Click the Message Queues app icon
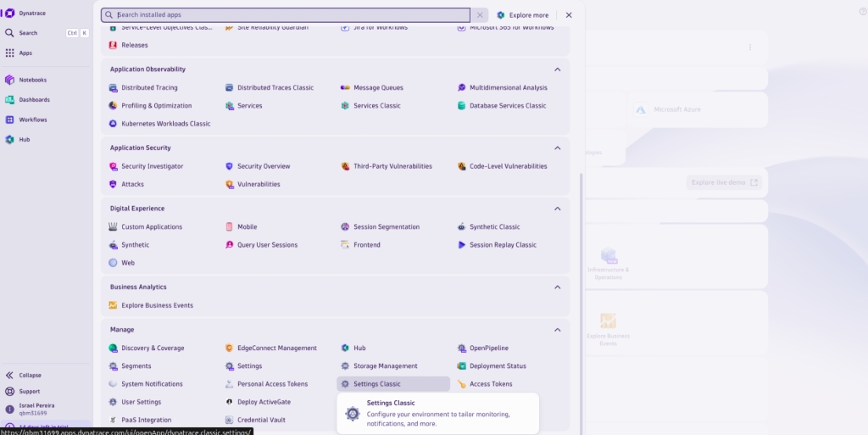This screenshot has height=435, width=868. pyautogui.click(x=345, y=88)
